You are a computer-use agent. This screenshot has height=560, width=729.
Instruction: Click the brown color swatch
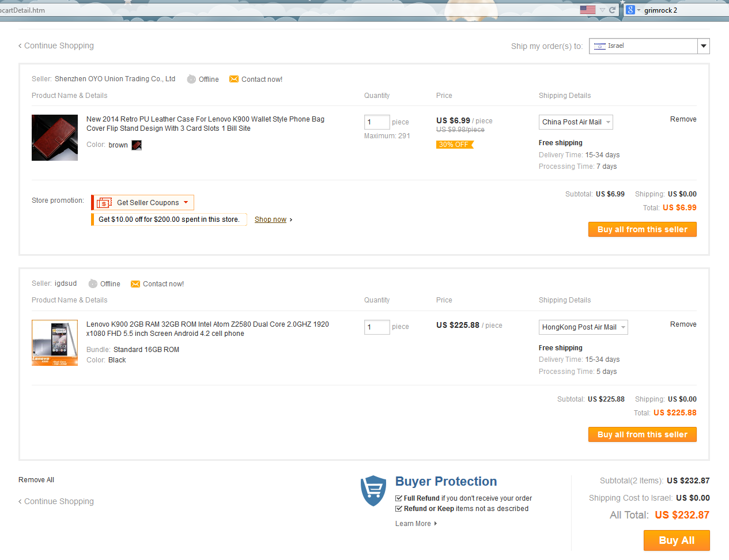(137, 145)
